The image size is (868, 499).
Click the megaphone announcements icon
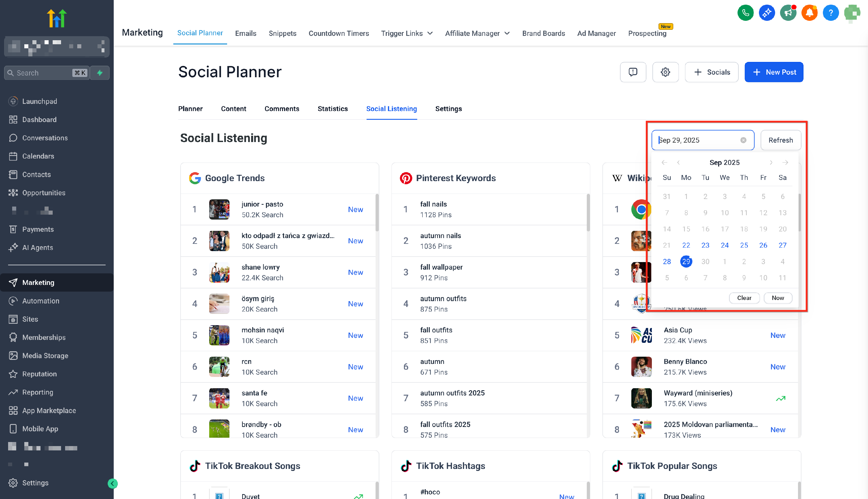(788, 13)
